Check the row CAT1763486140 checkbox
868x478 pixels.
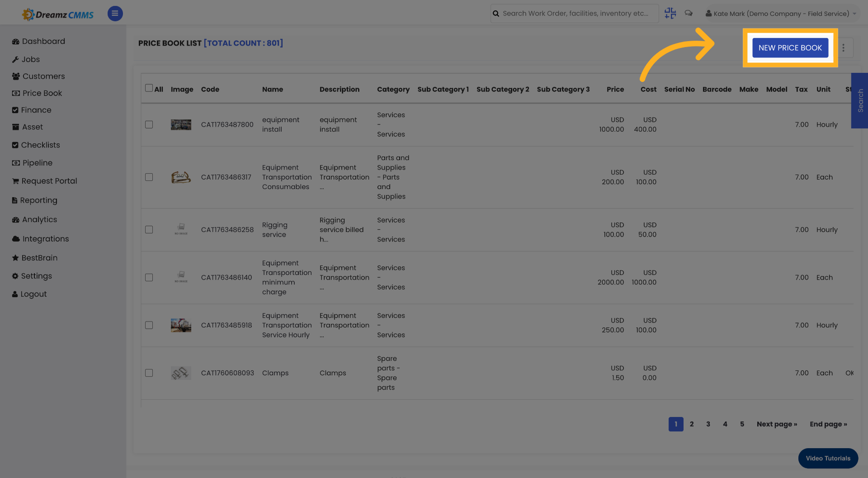coord(149,277)
